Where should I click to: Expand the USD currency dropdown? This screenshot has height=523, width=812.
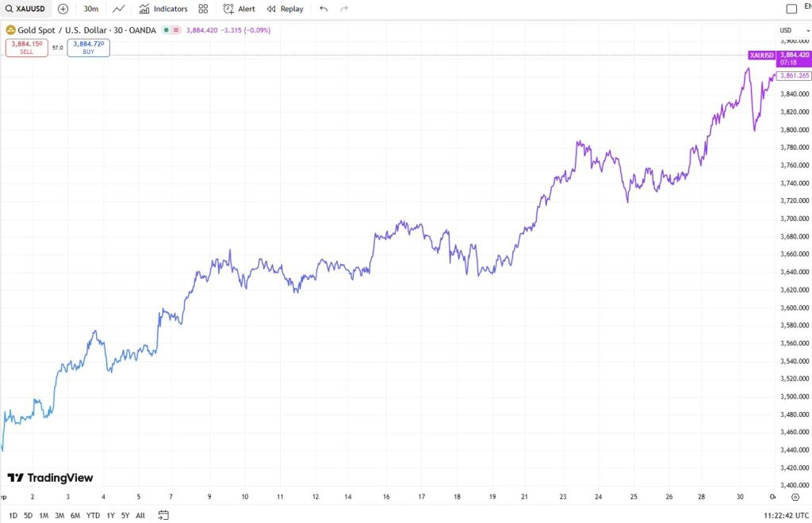(788, 30)
